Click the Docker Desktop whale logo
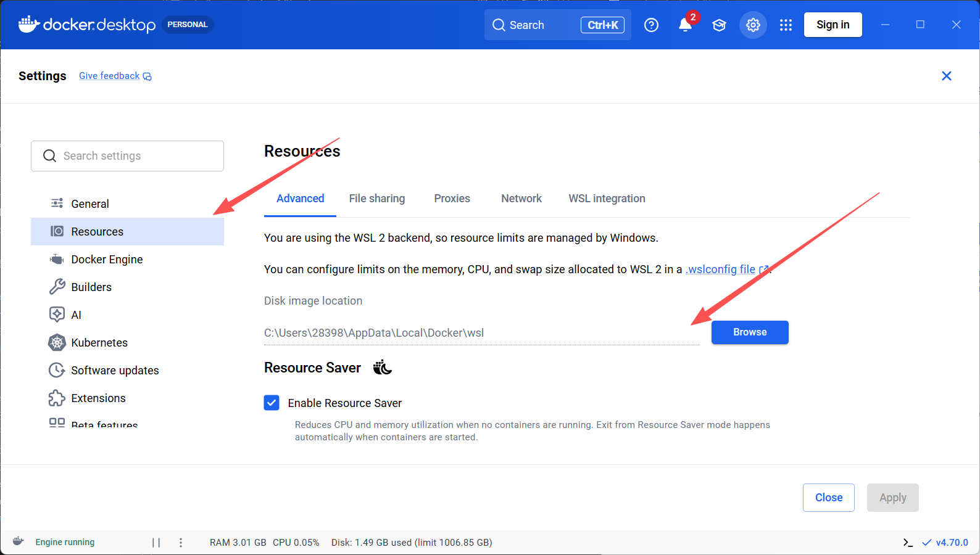This screenshot has height=555, width=980. 29,25
